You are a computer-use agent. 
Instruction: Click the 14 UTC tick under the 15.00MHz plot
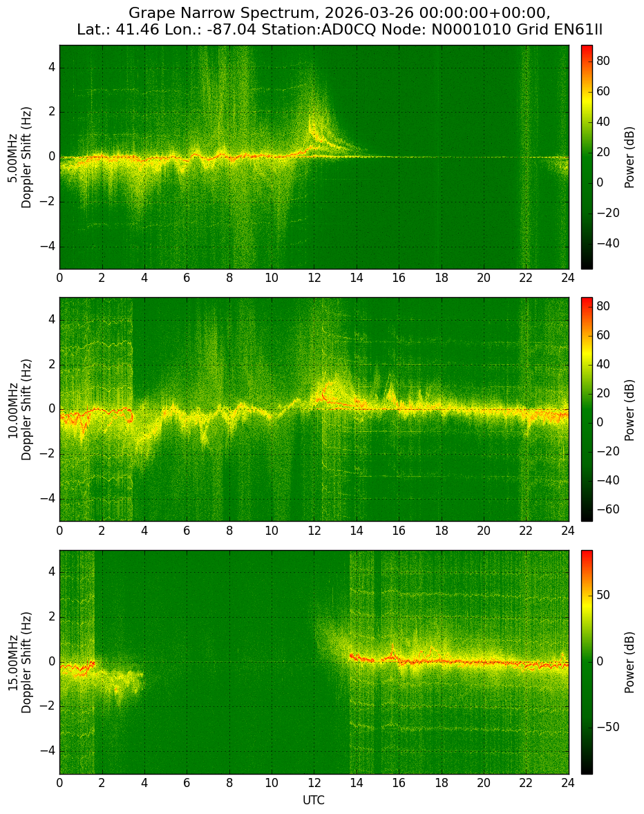tap(357, 783)
